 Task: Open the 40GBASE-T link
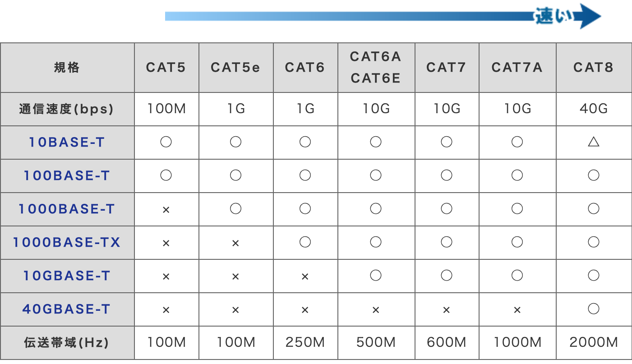pos(67,309)
